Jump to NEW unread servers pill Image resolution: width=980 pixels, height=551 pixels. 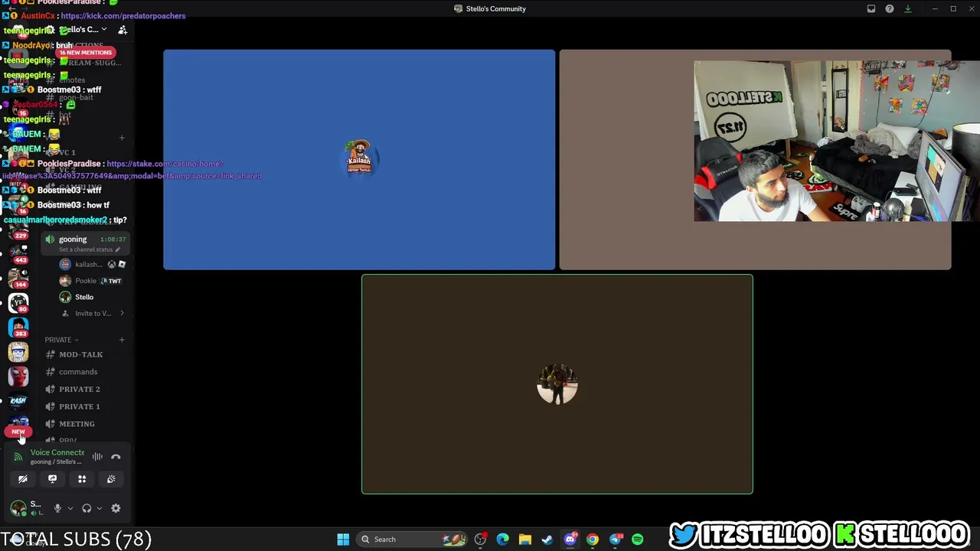(x=18, y=432)
